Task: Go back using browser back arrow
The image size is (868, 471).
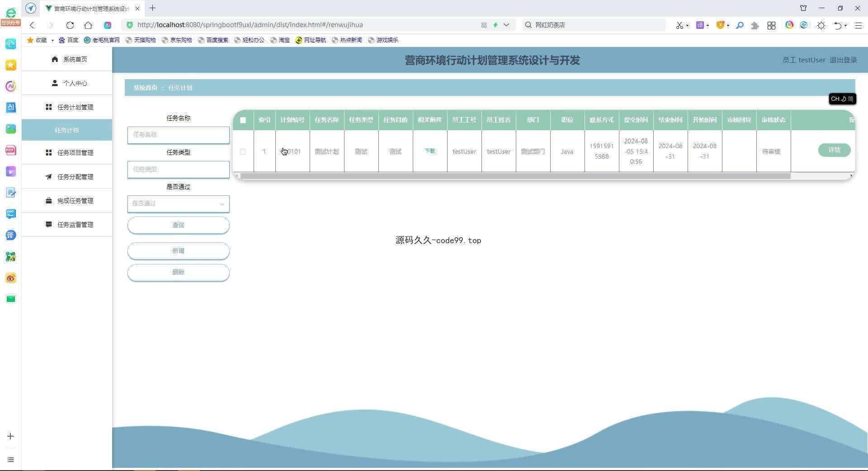Action: coord(32,25)
